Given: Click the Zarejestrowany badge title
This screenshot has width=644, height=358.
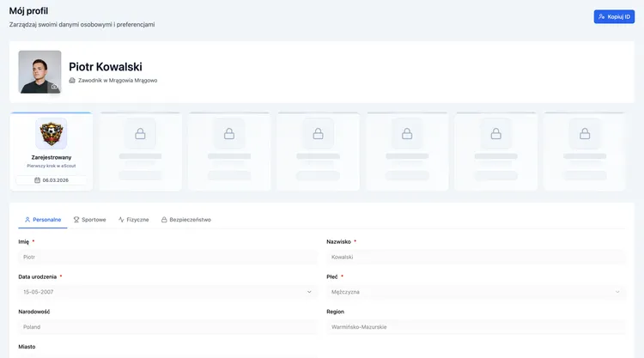Looking at the screenshot, I should (x=52, y=157).
